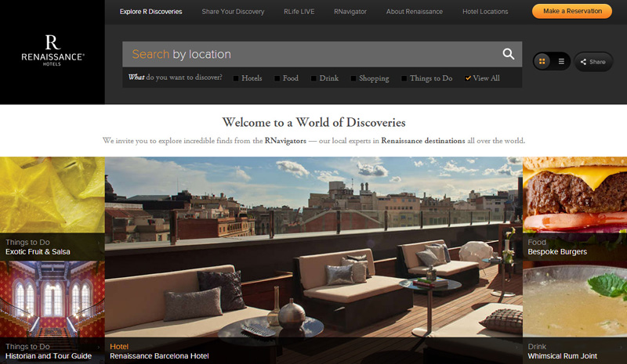Check the Drink filter checkbox

(313, 78)
